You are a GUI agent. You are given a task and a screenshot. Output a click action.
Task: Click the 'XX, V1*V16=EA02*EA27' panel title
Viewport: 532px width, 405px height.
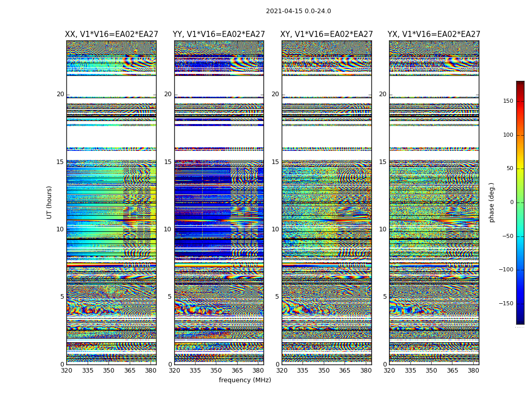click(x=111, y=34)
